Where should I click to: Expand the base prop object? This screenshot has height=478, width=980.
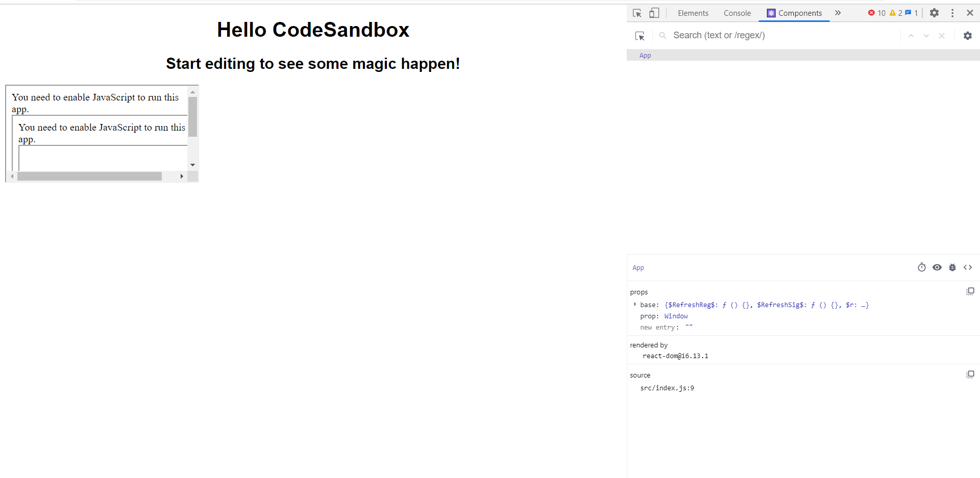[635, 305]
